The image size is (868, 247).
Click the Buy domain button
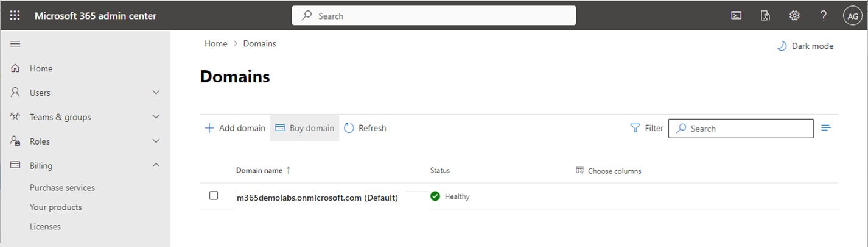(304, 128)
